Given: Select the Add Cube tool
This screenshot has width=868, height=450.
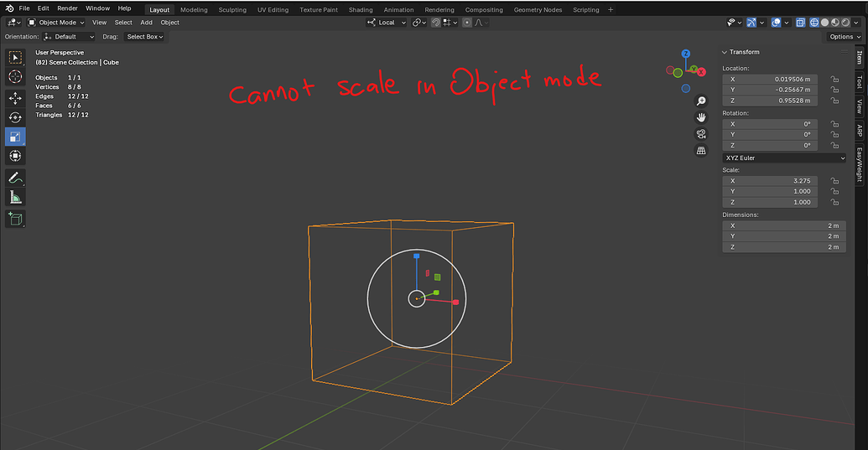Looking at the screenshot, I should pyautogui.click(x=15, y=219).
